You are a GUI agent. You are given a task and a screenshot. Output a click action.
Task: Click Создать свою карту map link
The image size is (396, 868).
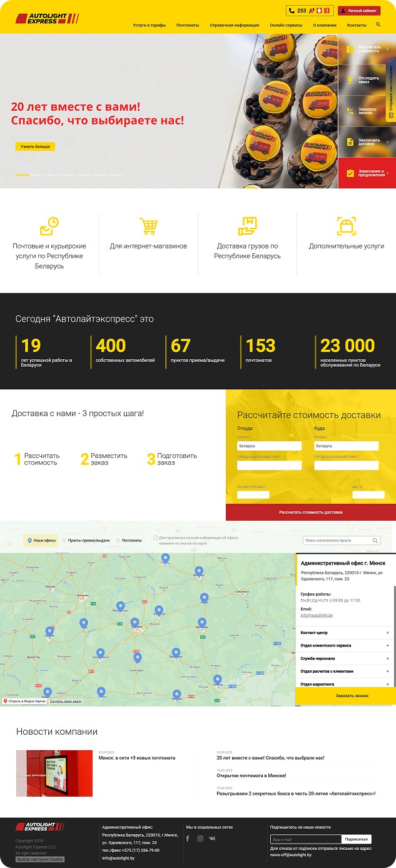[x=66, y=701]
